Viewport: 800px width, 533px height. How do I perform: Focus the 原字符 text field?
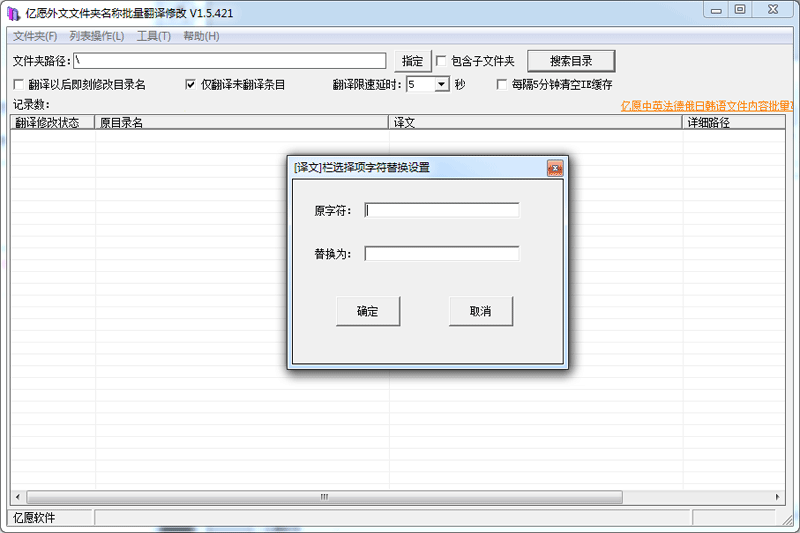coord(442,210)
